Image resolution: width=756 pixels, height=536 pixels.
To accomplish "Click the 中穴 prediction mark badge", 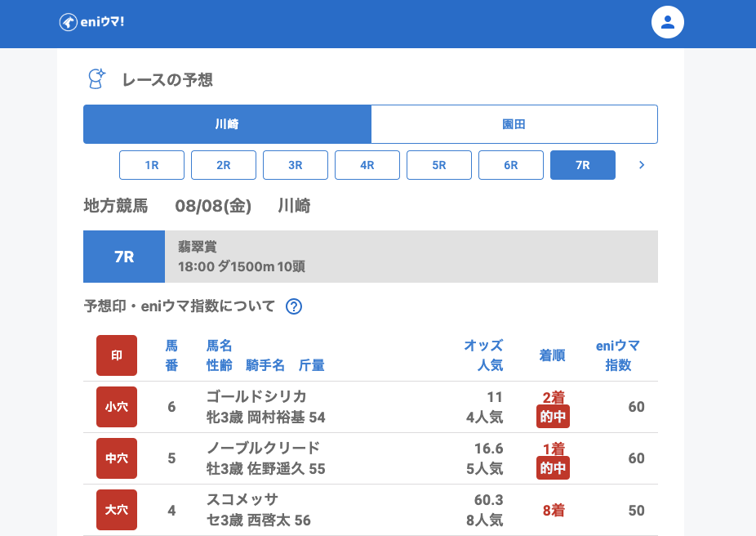I will pyautogui.click(x=117, y=458).
